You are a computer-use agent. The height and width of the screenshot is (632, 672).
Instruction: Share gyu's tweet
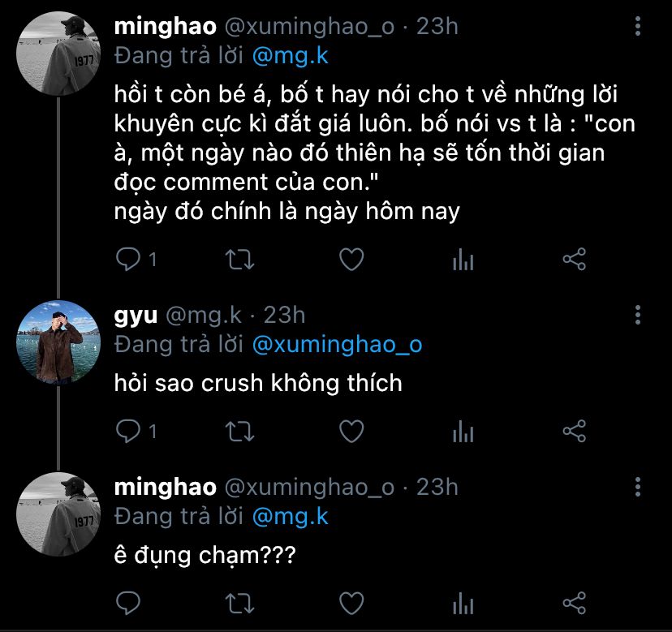coord(574,431)
